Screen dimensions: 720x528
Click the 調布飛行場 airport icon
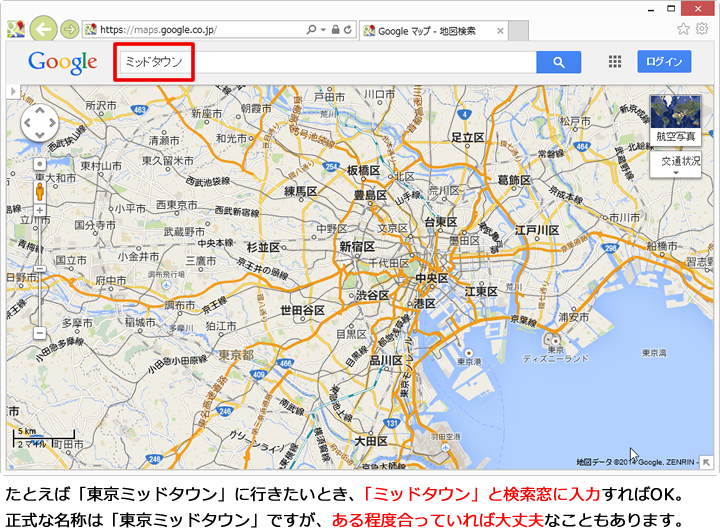point(166,285)
